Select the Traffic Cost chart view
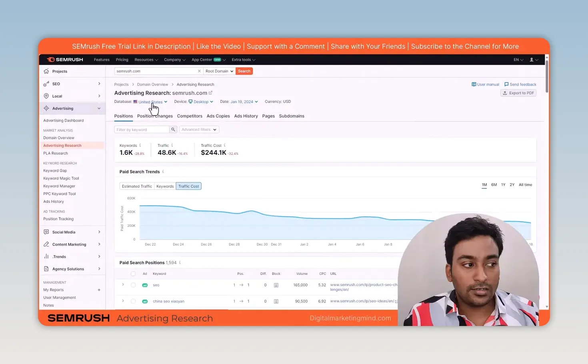 click(188, 186)
